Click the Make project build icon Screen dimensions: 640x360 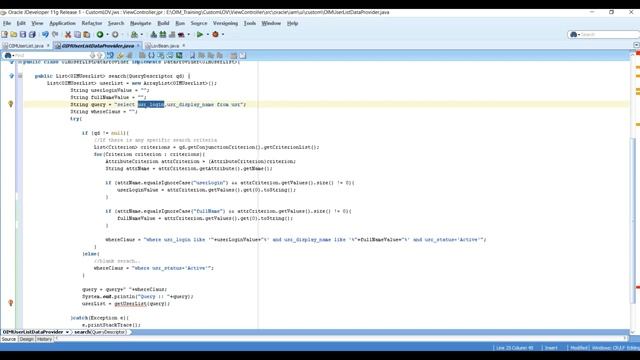[153, 35]
